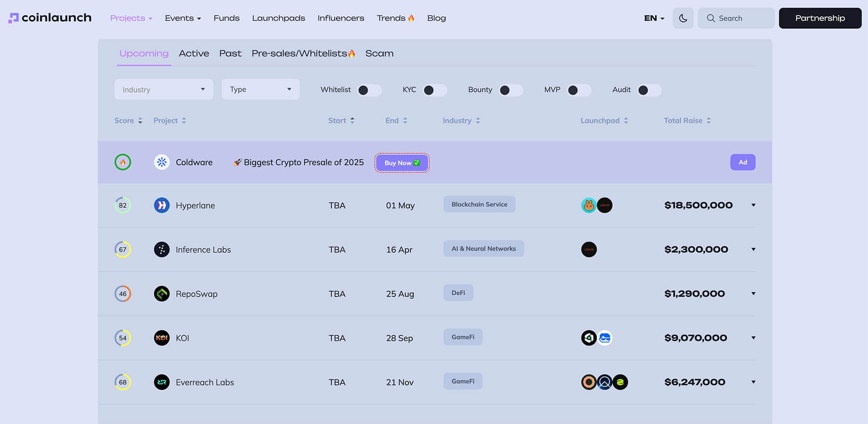
Task: Click the Partnership button
Action: point(820,18)
